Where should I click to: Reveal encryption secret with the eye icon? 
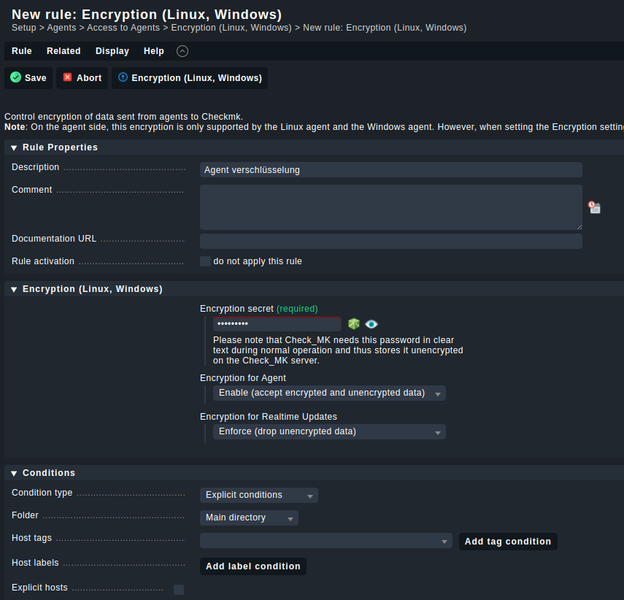tap(371, 324)
